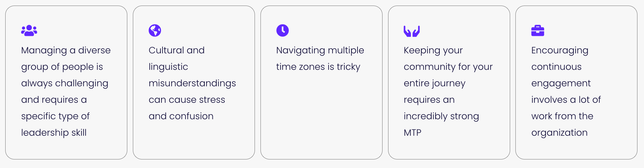The width and height of the screenshot is (644, 168).
Task: Click 'can cause stress' text line
Action: [187, 100]
